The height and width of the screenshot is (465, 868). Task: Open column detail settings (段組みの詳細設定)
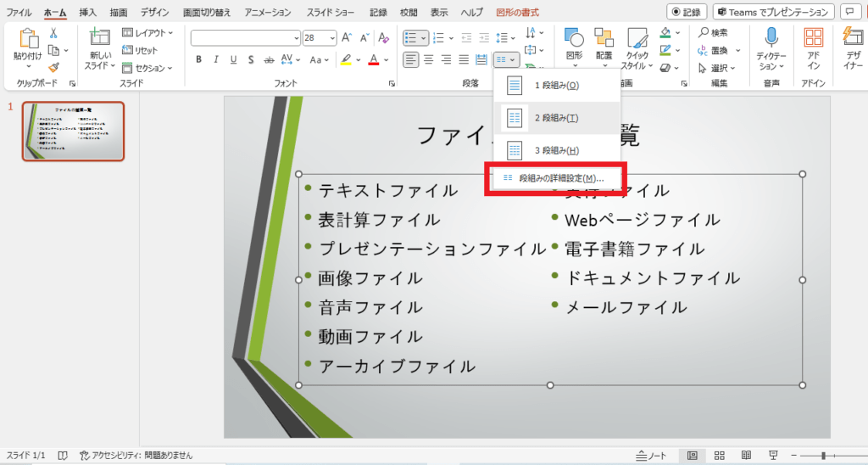tap(555, 178)
